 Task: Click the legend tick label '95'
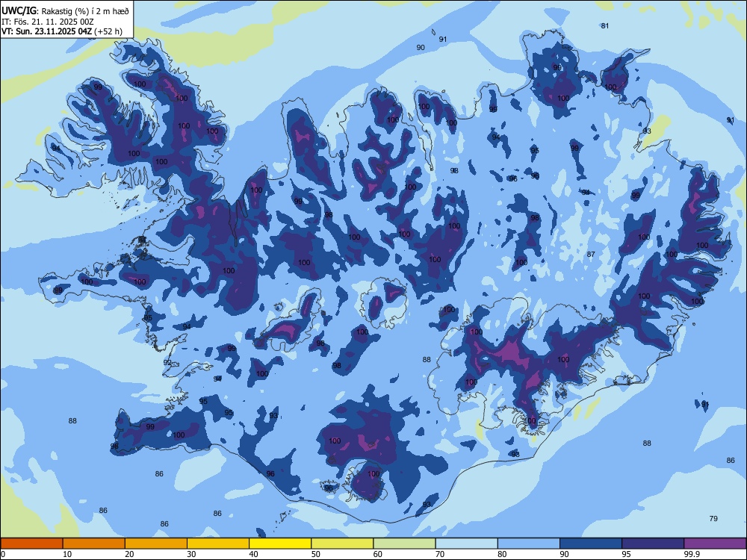627,554
